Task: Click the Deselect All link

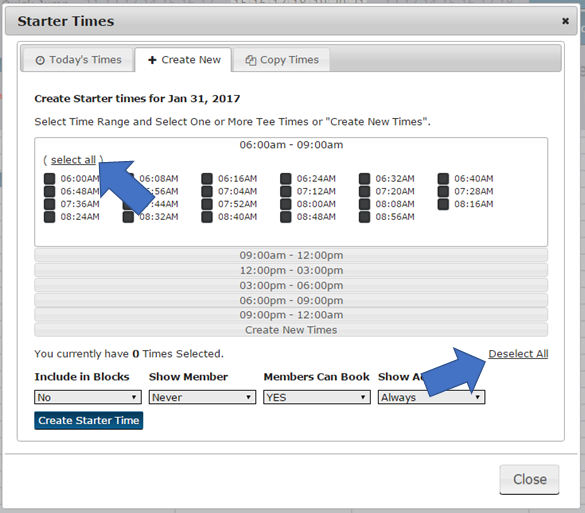Action: click(x=518, y=354)
